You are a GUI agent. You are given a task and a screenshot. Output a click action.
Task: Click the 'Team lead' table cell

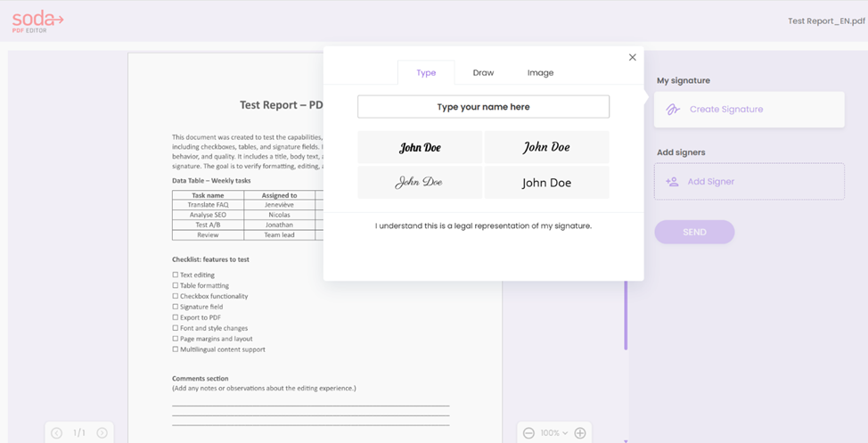coord(279,234)
